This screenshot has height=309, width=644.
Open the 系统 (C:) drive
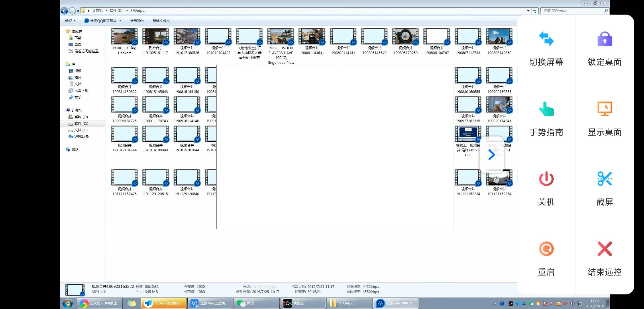tap(78, 117)
